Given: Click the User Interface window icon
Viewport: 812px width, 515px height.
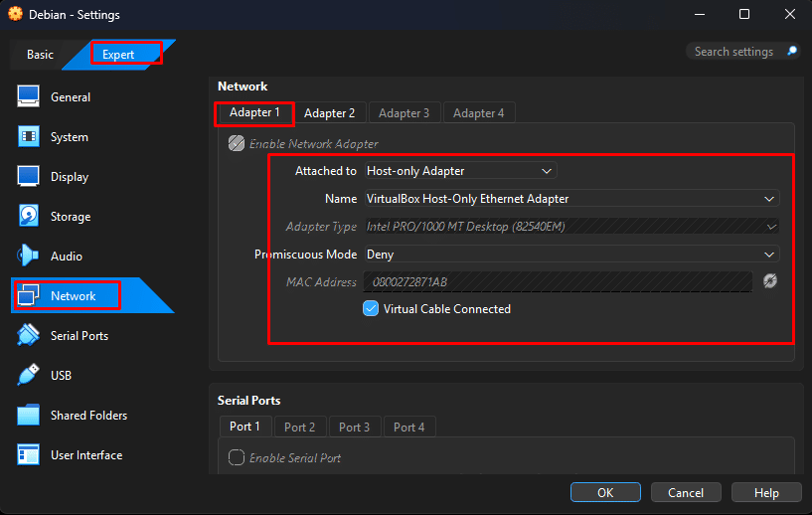Looking at the screenshot, I should pyautogui.click(x=28, y=455).
